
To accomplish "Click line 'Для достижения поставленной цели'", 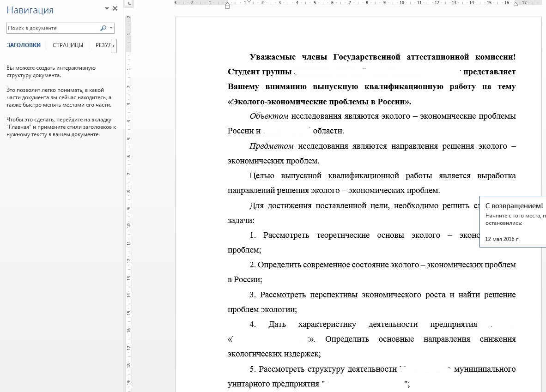I will pos(364,206).
